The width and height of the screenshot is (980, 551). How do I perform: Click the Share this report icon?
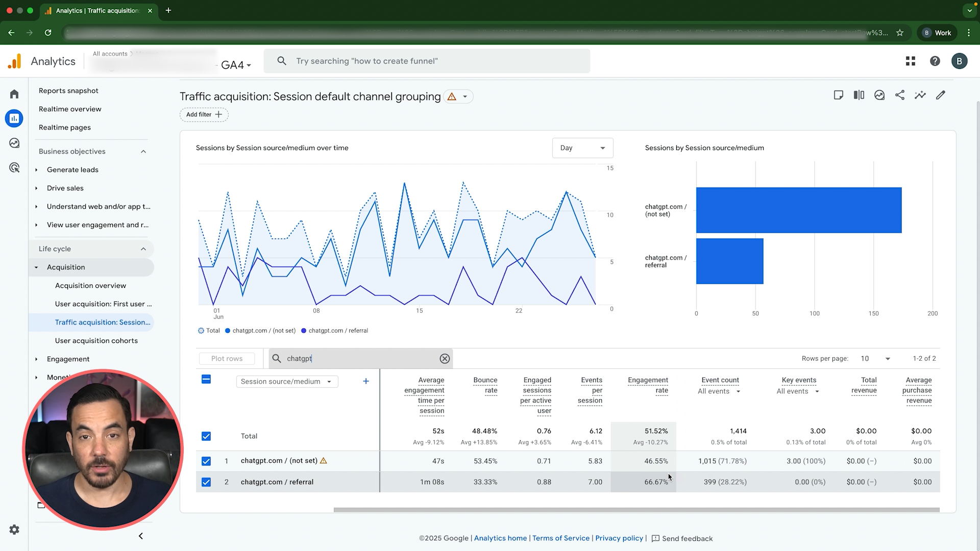tap(900, 95)
